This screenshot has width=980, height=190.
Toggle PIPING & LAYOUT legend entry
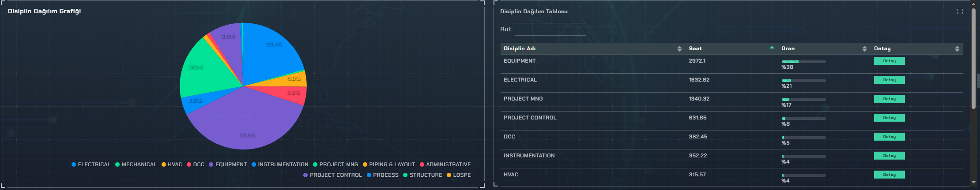389,164
